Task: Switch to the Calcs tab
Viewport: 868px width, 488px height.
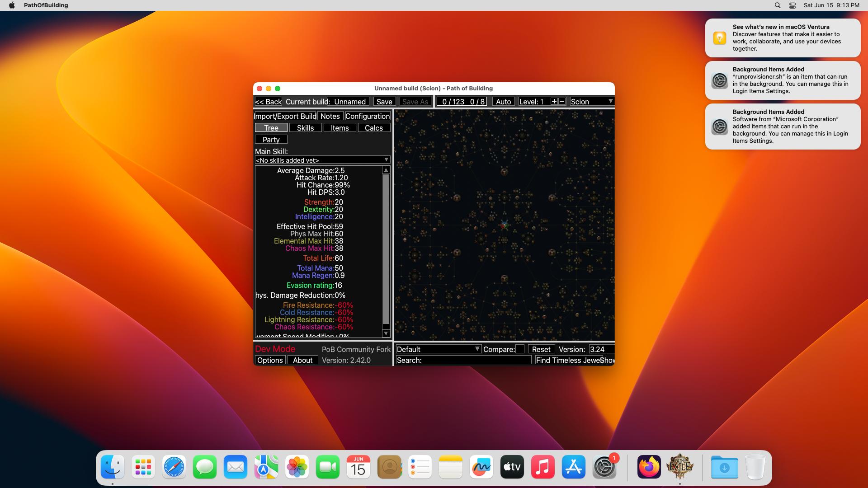Action: 374,128
